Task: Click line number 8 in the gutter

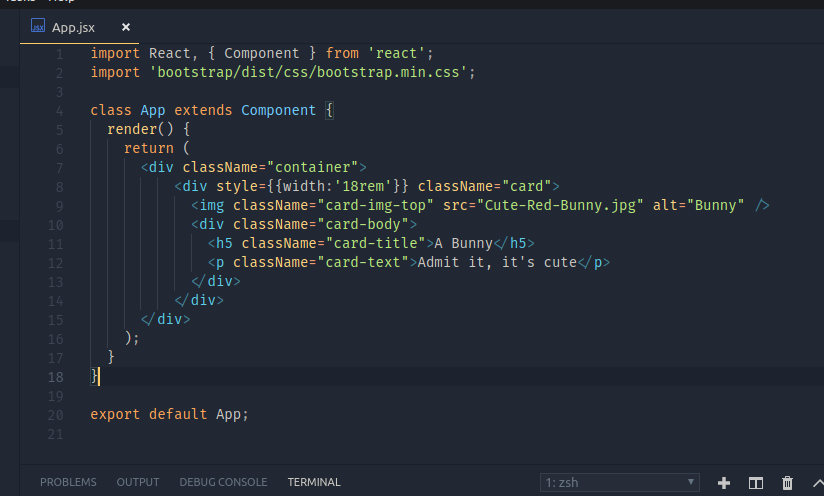Action: click(x=59, y=187)
